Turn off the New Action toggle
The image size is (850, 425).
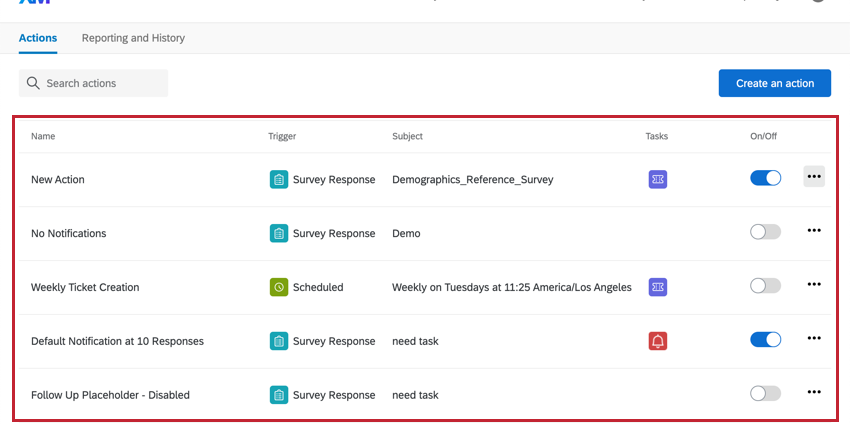pyautogui.click(x=765, y=178)
